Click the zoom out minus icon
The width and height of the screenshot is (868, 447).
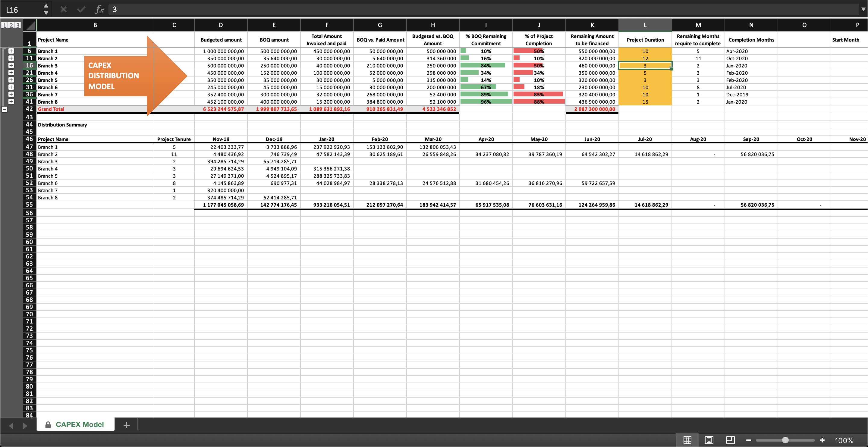(749, 440)
